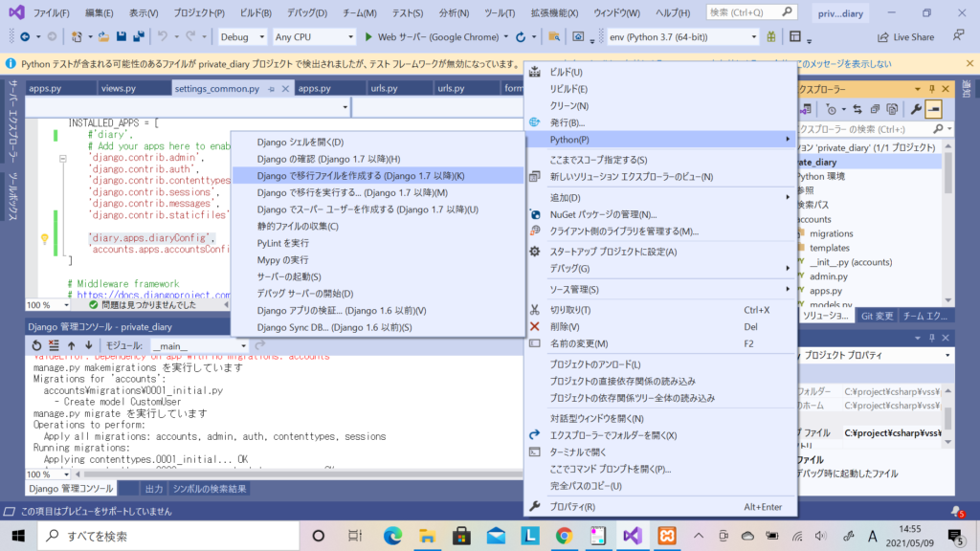Toggle Preview Selected Items in Solution Explorer
The image size is (980, 551).
point(934,109)
